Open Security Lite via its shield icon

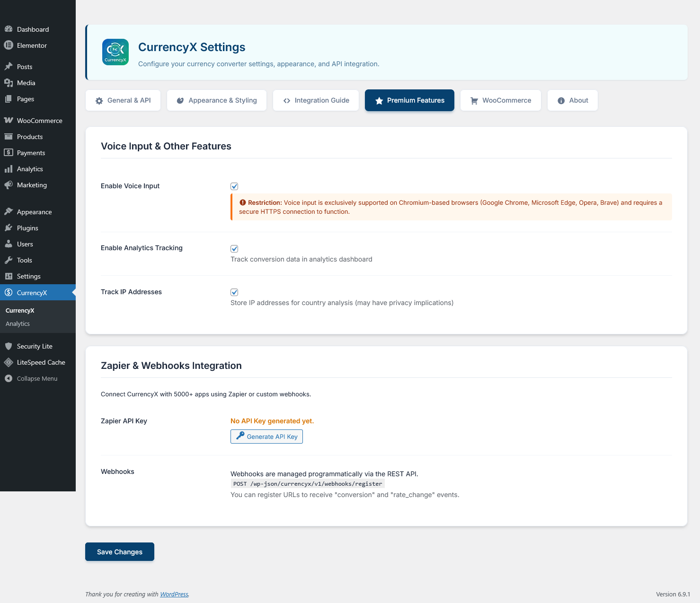(9, 346)
